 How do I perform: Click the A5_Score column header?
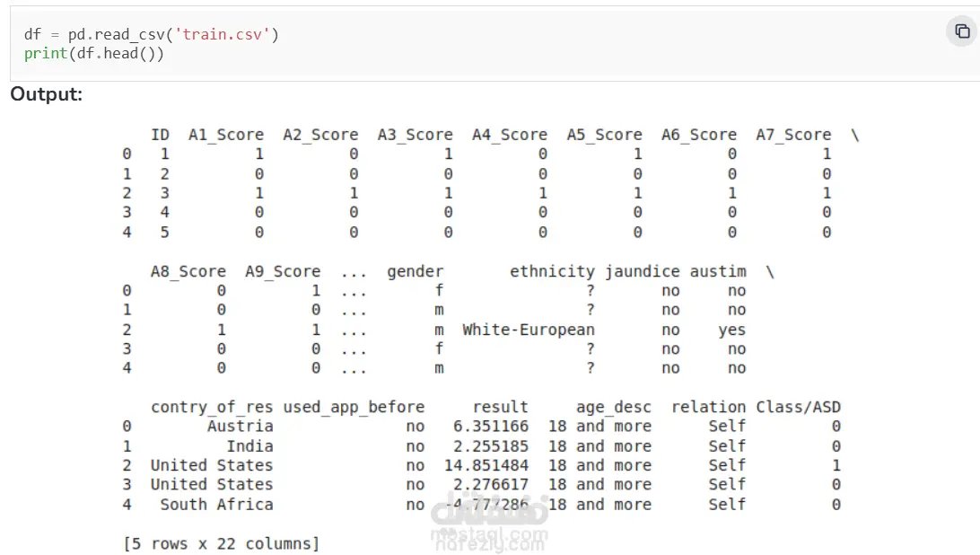tap(604, 135)
